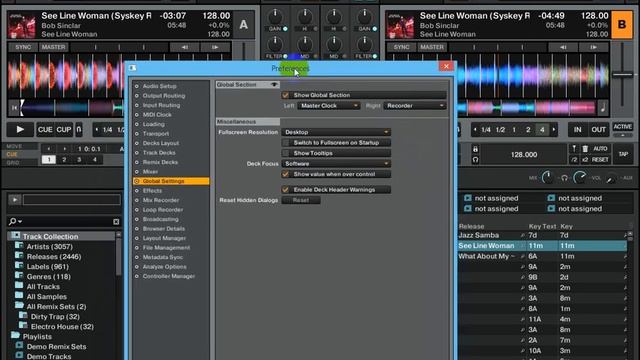Click Deck A tempo bend right arrow
This screenshot has height=360, width=640.
tap(215, 47)
